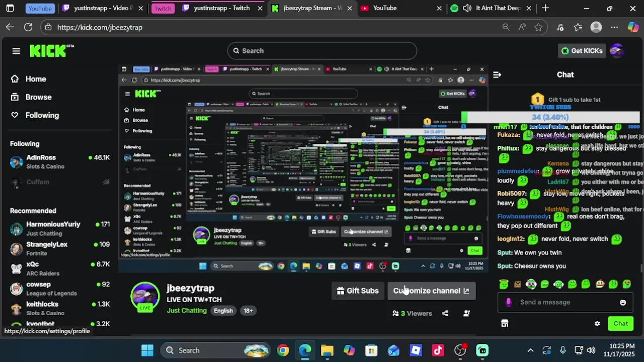Click the English language tag
The width and height of the screenshot is (644, 362).
click(x=223, y=311)
